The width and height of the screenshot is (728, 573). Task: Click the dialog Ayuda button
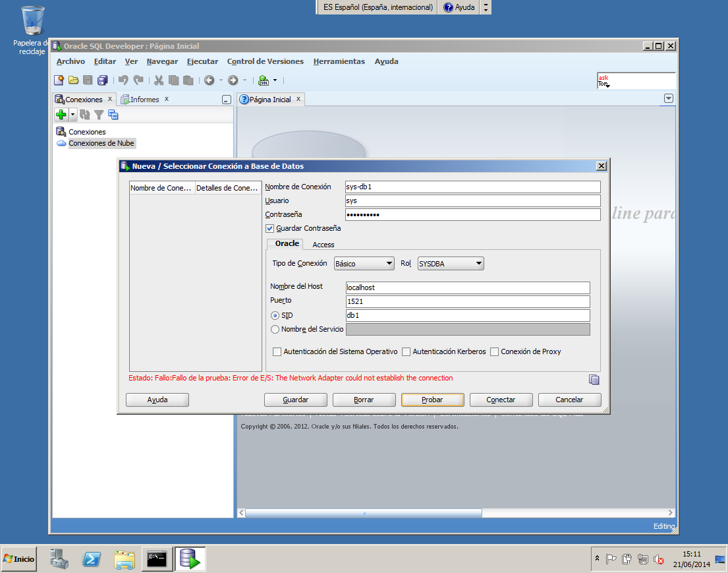pos(157,400)
